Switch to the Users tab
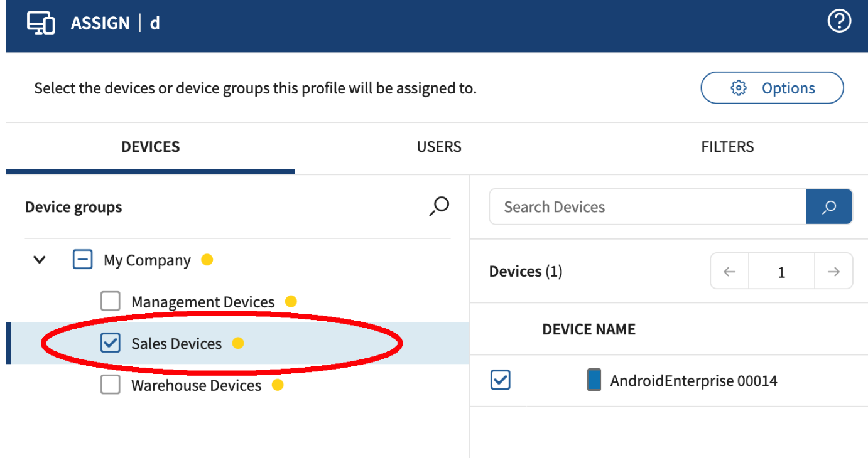 tap(439, 147)
